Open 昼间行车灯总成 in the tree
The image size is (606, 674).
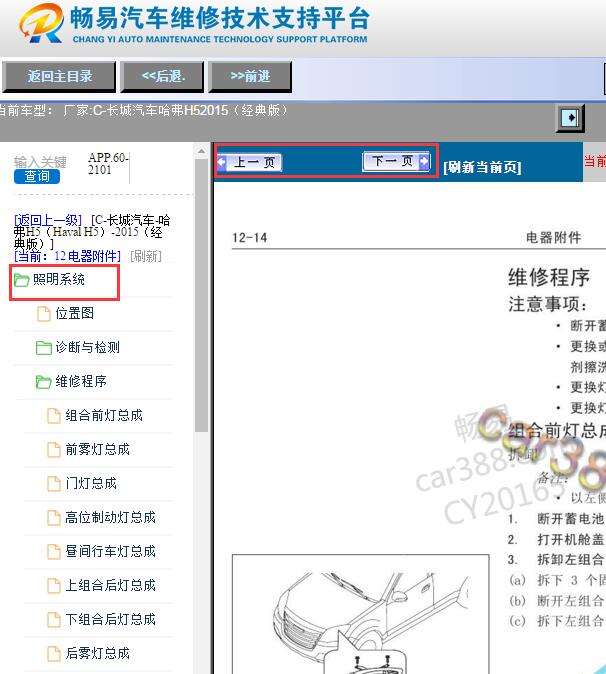pyautogui.click(x=110, y=551)
